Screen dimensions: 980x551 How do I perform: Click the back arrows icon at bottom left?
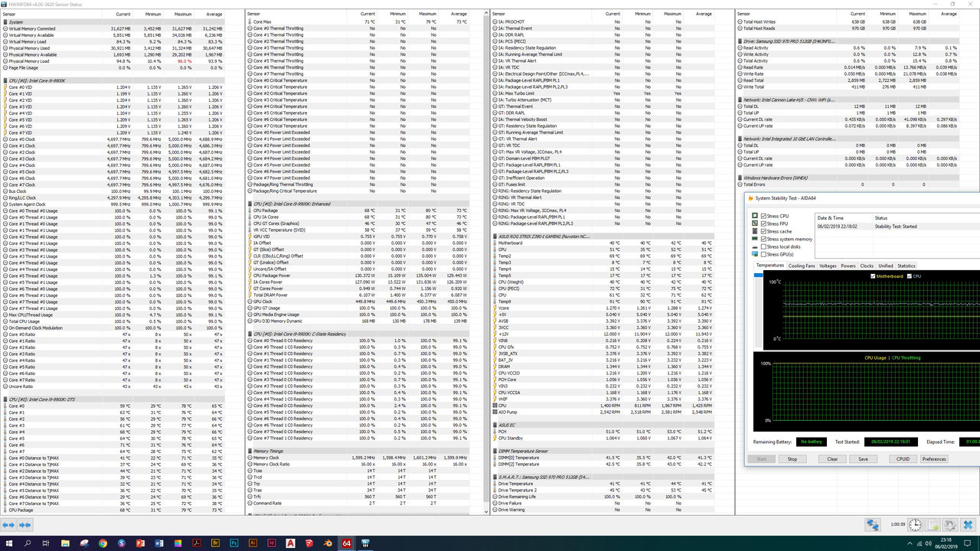coord(9,525)
